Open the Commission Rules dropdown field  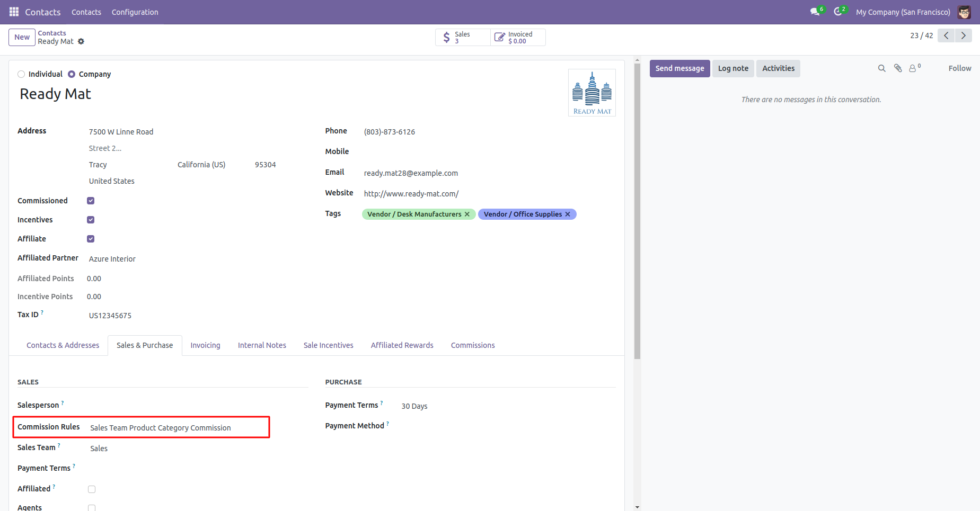pos(179,428)
